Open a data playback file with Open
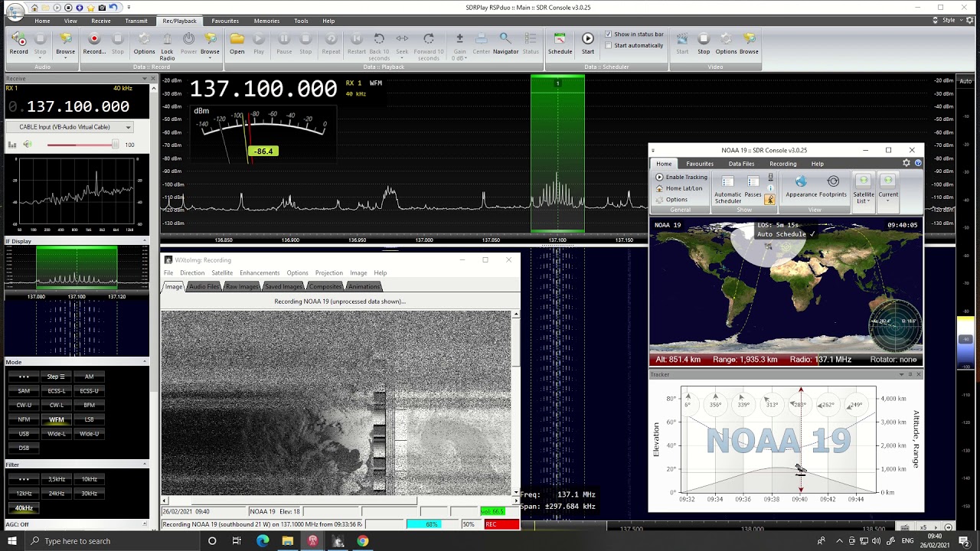 pyautogui.click(x=237, y=43)
